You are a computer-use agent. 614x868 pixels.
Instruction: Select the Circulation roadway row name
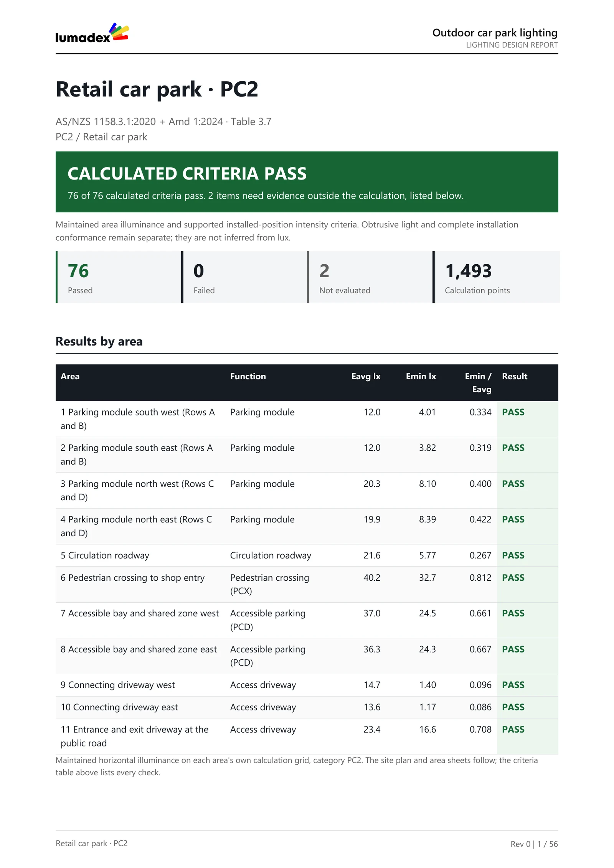click(105, 555)
